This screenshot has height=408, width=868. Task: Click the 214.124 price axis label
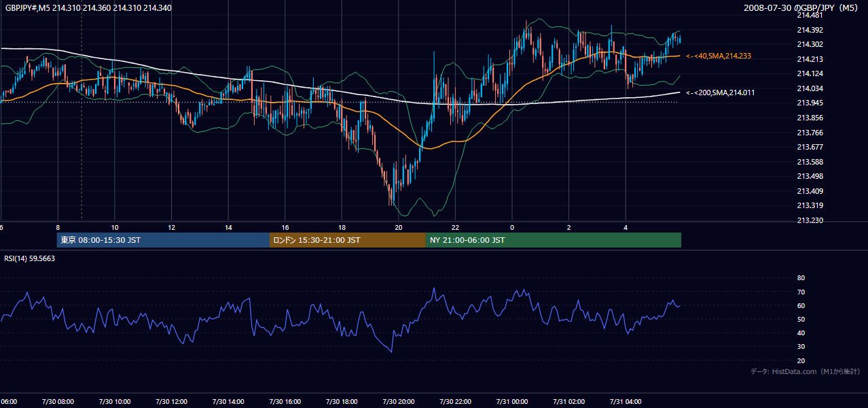click(x=810, y=73)
